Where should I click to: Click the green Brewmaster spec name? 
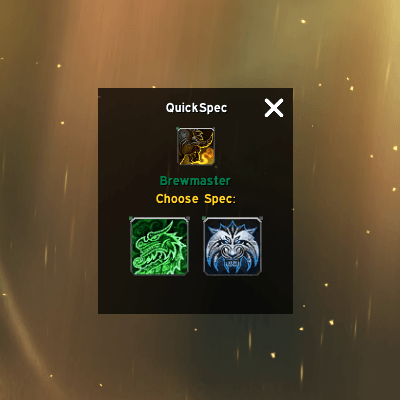(x=195, y=181)
